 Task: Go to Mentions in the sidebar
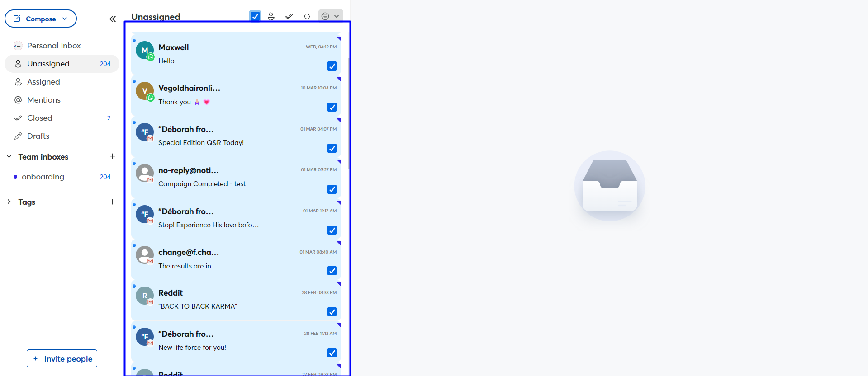(x=43, y=100)
